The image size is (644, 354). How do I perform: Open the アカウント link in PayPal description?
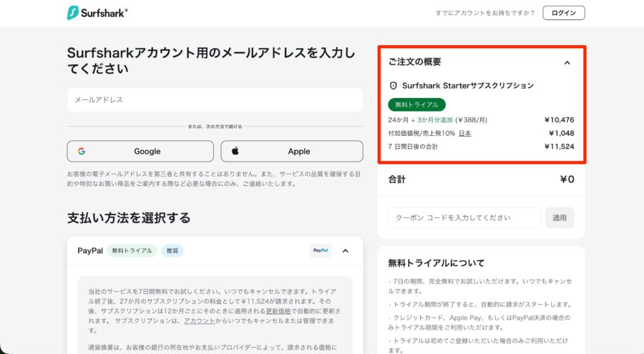click(199, 320)
